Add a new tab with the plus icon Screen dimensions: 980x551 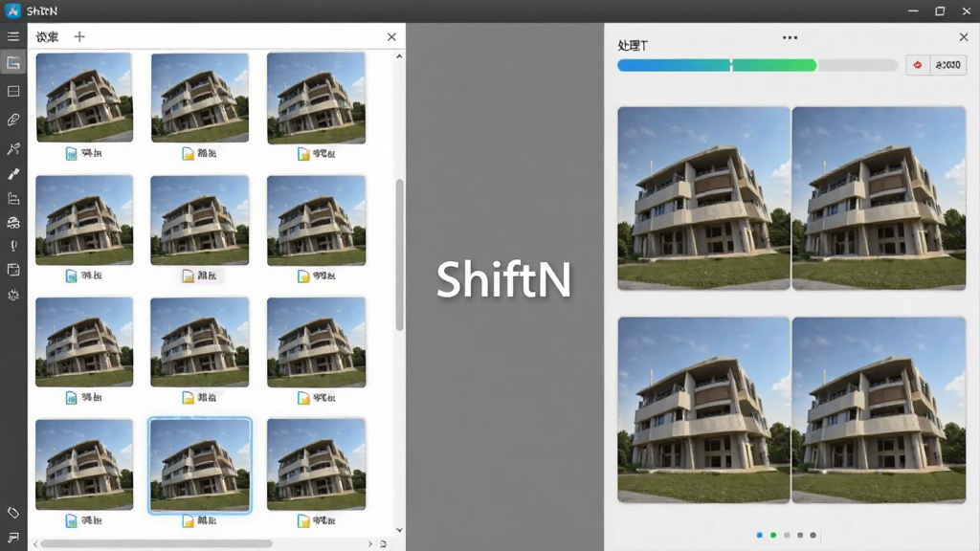point(79,37)
